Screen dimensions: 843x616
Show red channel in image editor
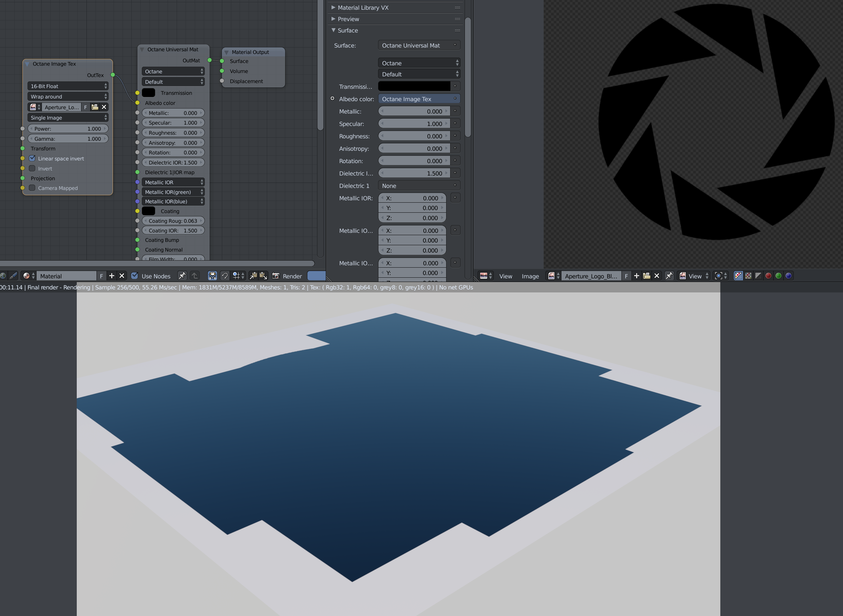(x=768, y=276)
